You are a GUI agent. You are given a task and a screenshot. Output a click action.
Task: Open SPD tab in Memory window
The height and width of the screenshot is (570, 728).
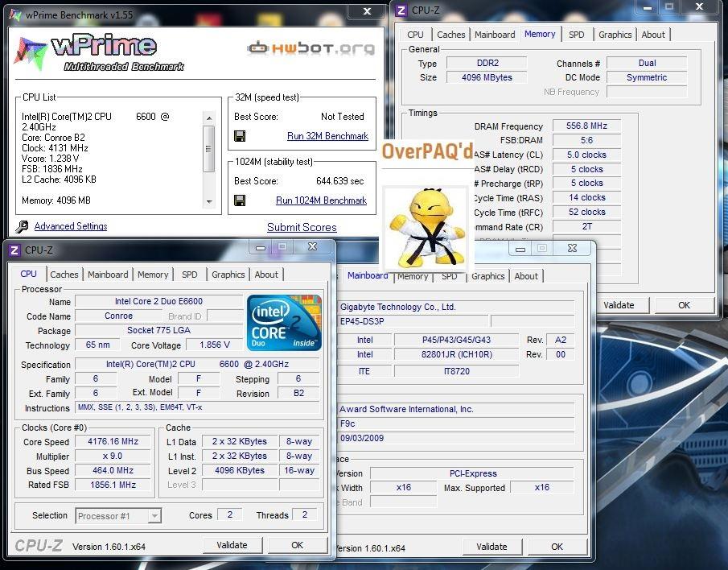coord(576,35)
